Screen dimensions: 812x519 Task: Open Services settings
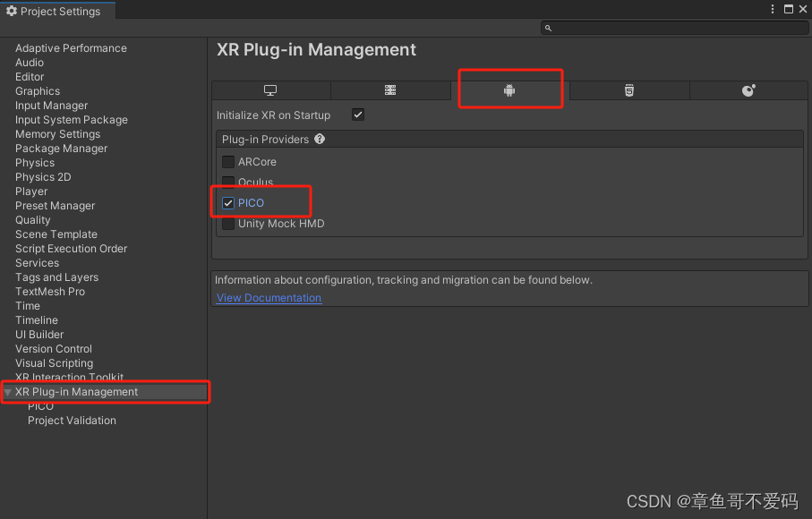(37, 263)
